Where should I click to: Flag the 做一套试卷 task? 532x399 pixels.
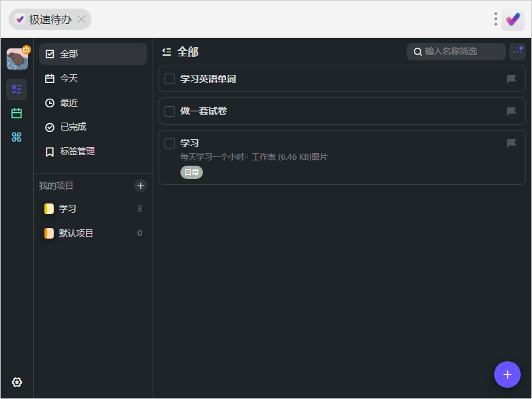pyautogui.click(x=511, y=111)
